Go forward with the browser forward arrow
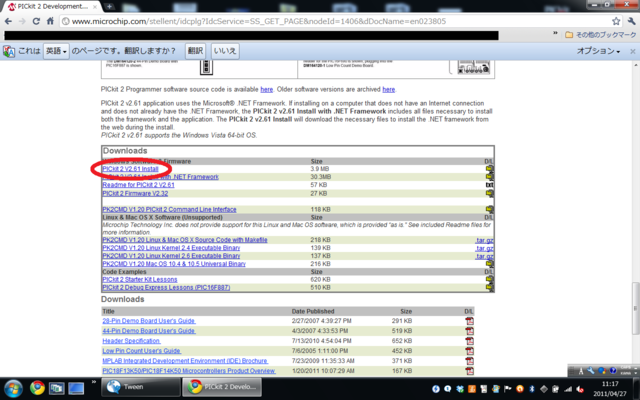 tap(22, 21)
